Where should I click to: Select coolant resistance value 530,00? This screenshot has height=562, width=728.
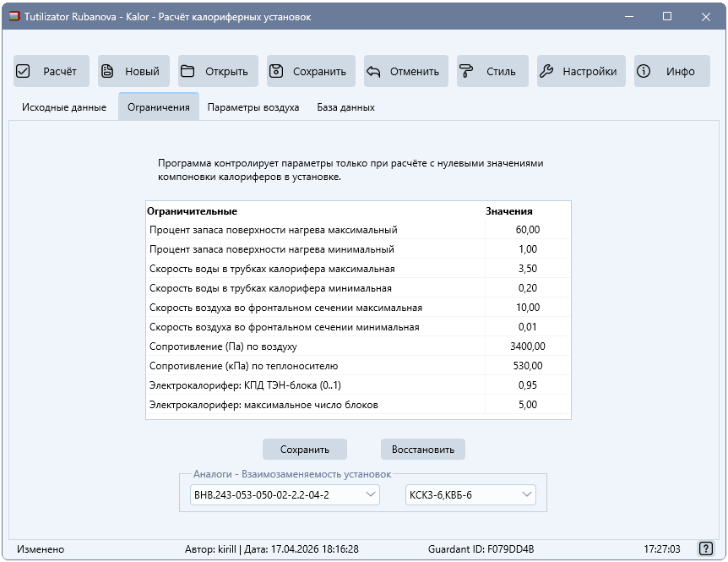(x=528, y=366)
